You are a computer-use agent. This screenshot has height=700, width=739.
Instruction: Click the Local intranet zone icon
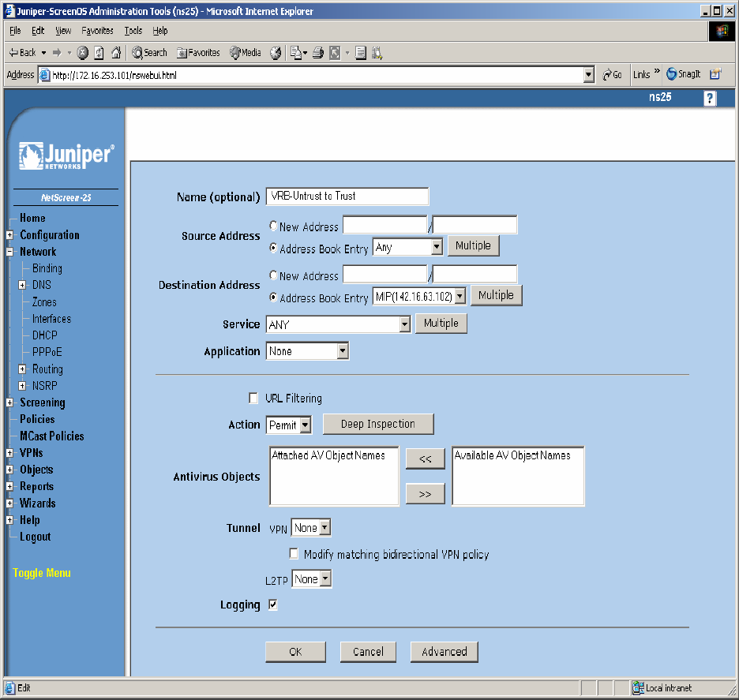tap(638, 687)
